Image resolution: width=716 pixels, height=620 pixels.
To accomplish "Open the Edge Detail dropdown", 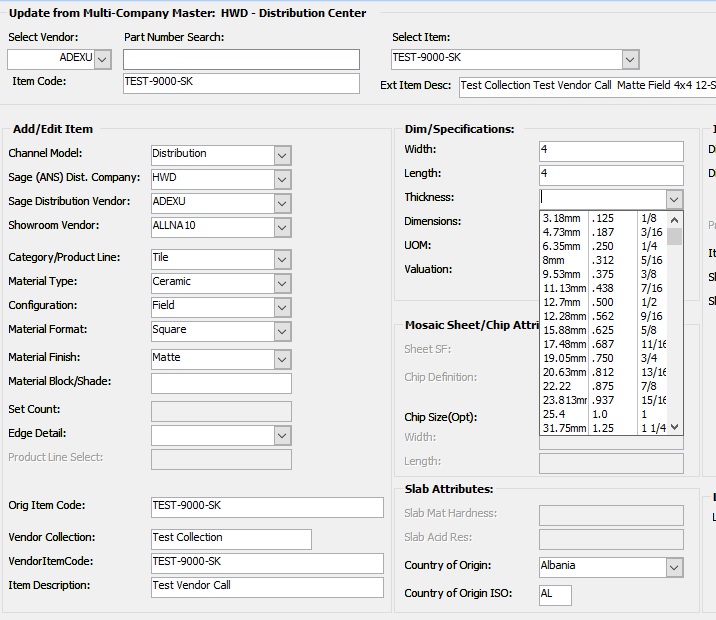I will [282, 435].
